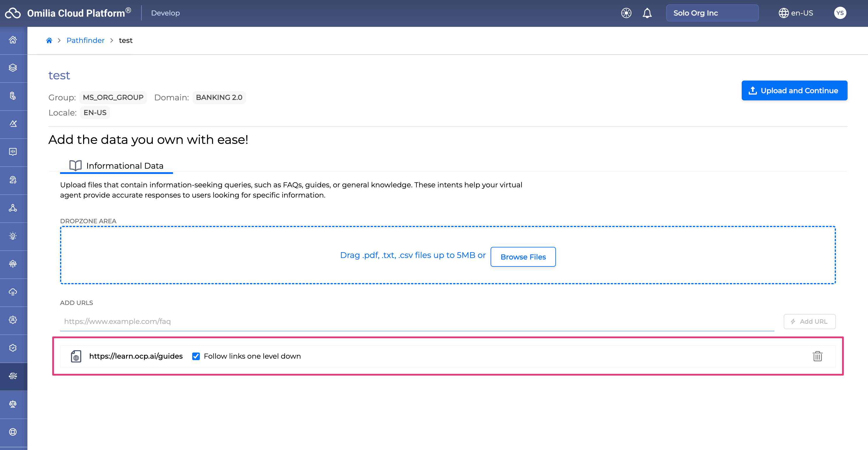Click the Add URL button

[809, 321]
